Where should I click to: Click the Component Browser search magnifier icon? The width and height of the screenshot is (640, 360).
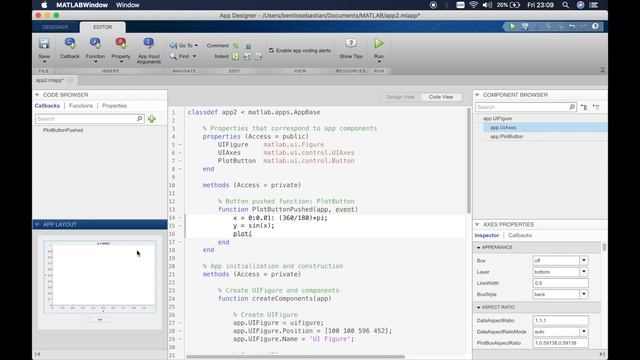pyautogui.click(x=572, y=107)
